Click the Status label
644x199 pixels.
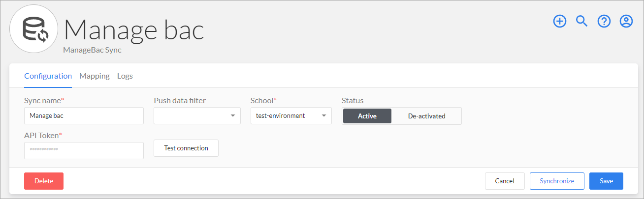click(353, 100)
